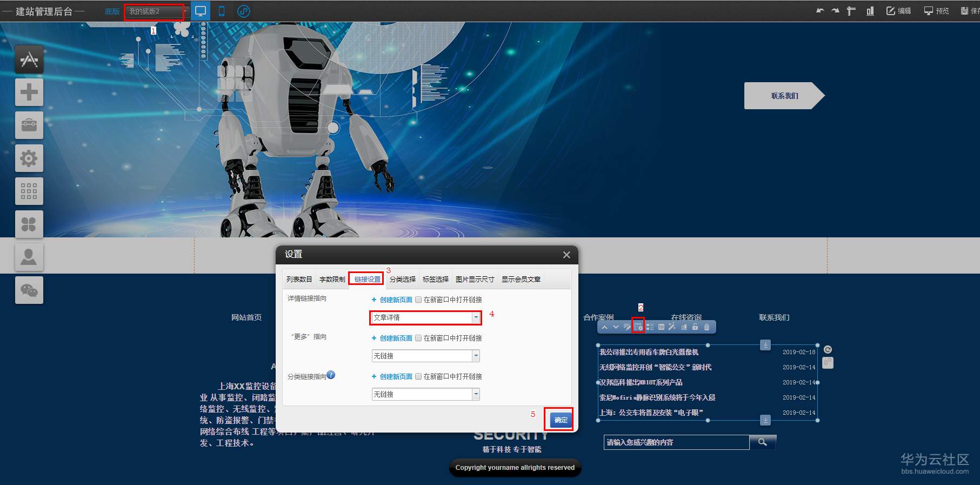This screenshot has height=485, width=980.
Task: Click the edit-content pencil icon in component toolbar
Action: 627,327
